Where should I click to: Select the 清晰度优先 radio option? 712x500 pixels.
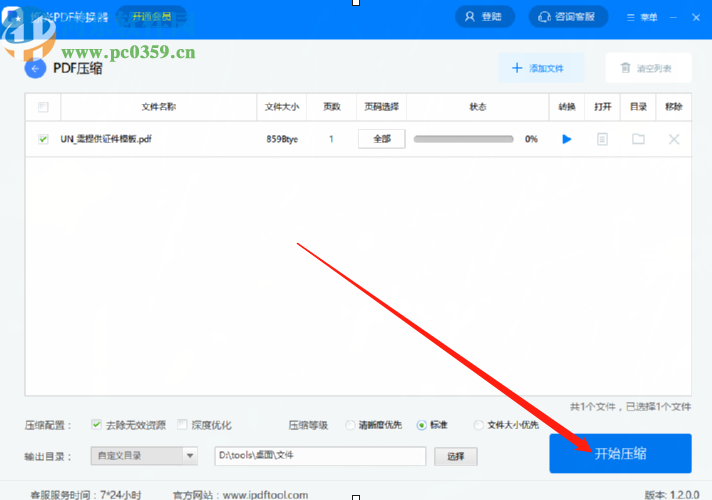tap(350, 425)
